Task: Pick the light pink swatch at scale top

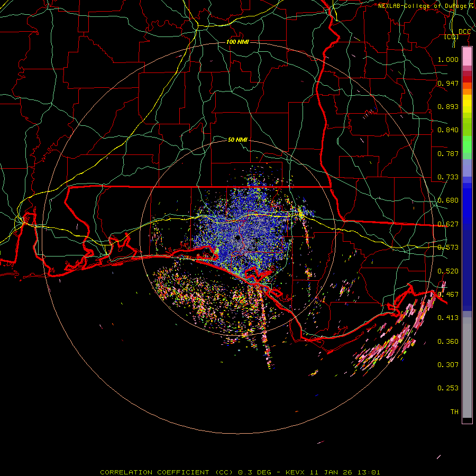Action: [x=467, y=57]
